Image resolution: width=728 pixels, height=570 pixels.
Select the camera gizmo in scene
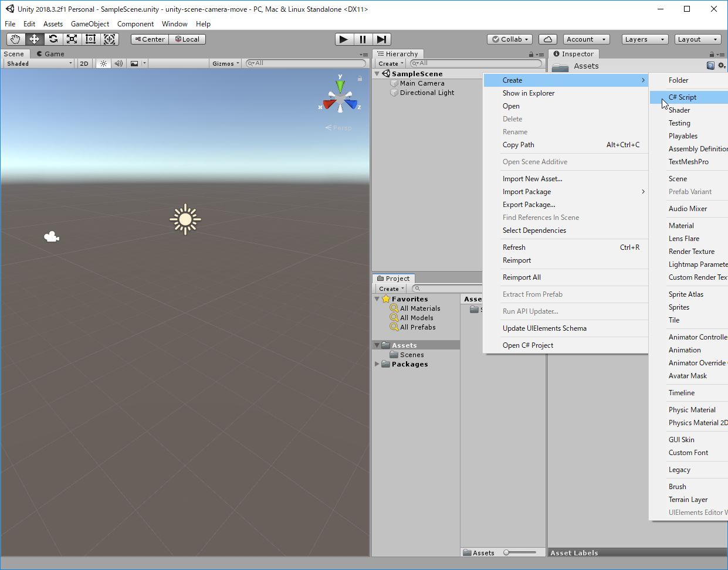pyautogui.click(x=52, y=237)
